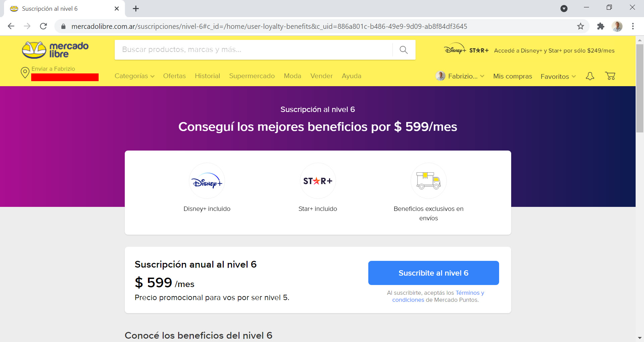The height and width of the screenshot is (342, 644).
Task: Open the Historial section
Action: coord(207,76)
